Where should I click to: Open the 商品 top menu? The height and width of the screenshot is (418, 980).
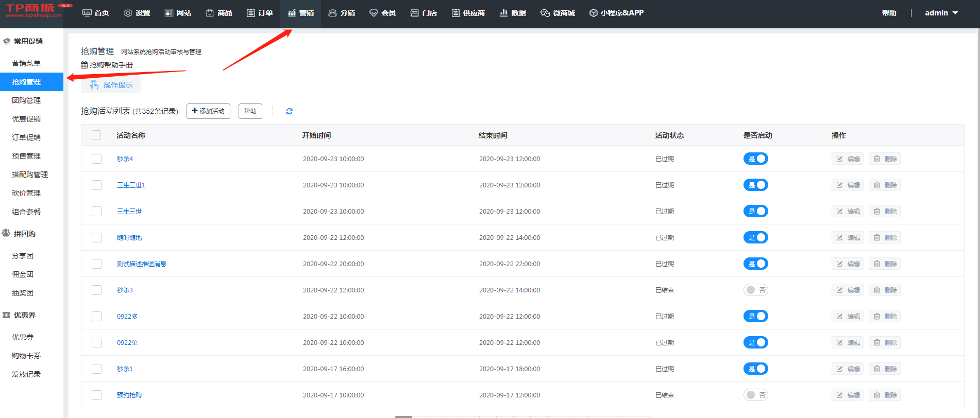click(x=219, y=13)
